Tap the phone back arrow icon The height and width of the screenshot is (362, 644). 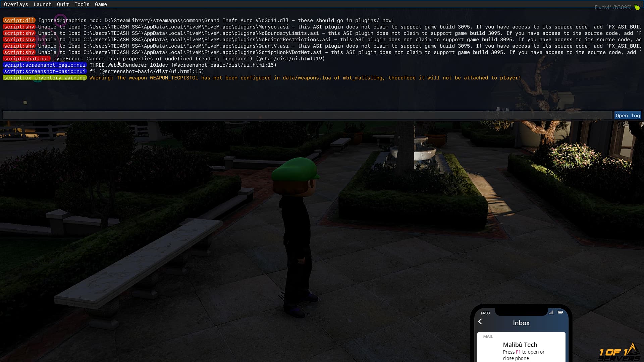pos(480,322)
